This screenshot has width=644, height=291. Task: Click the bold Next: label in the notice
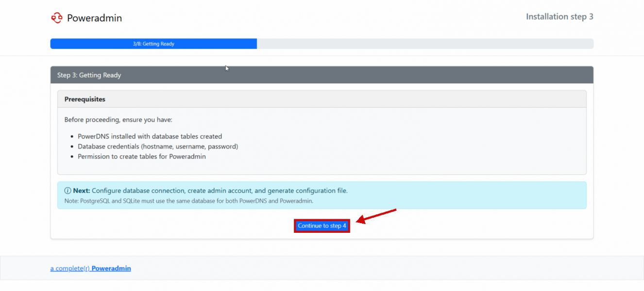click(x=81, y=191)
